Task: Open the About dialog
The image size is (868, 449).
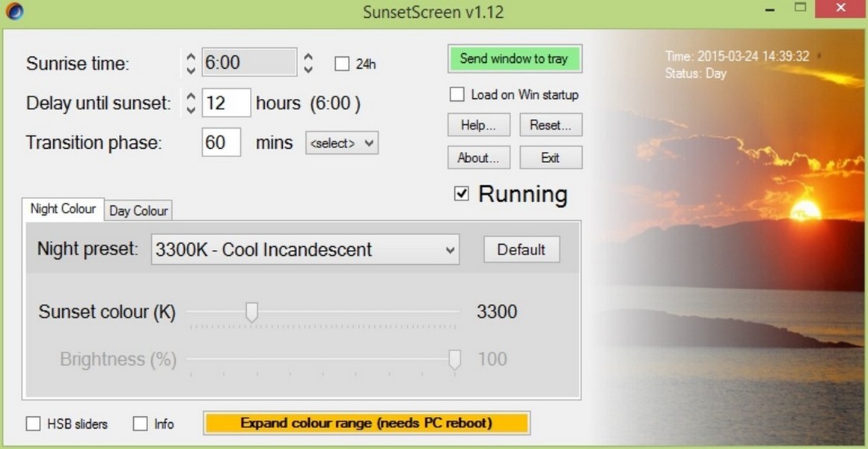Action: (x=478, y=158)
